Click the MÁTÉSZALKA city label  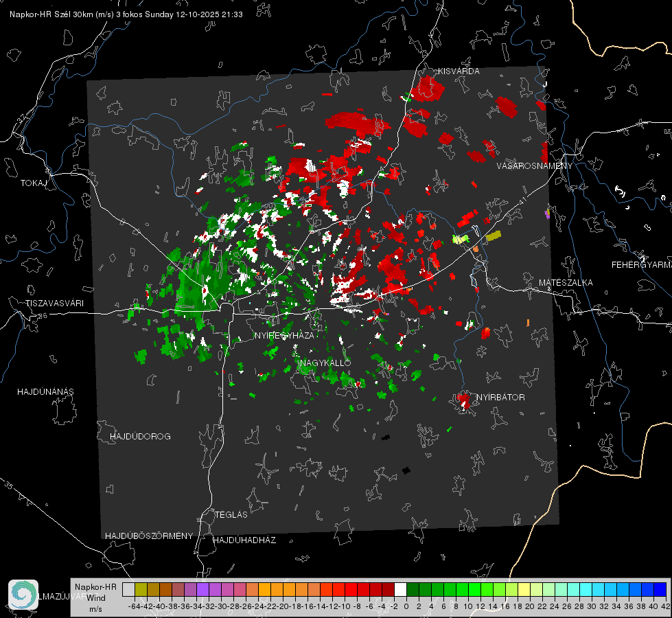click(566, 283)
